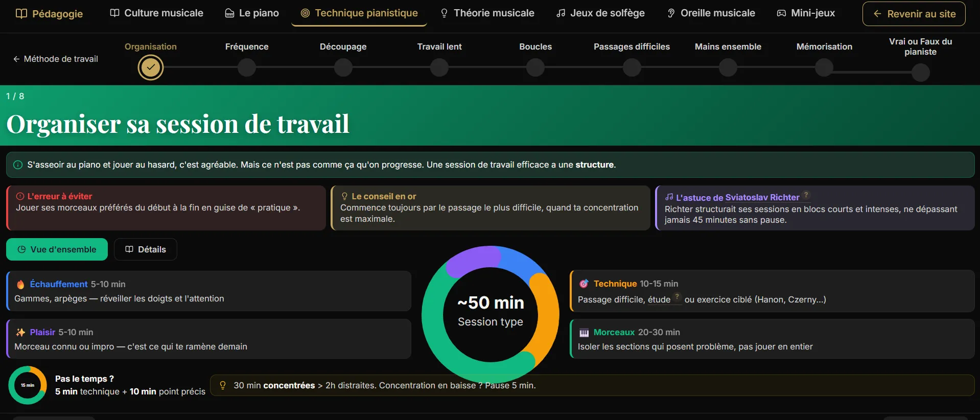
Task: Open the help tooltip next to Sviatoslav Richter
Action: (x=806, y=195)
